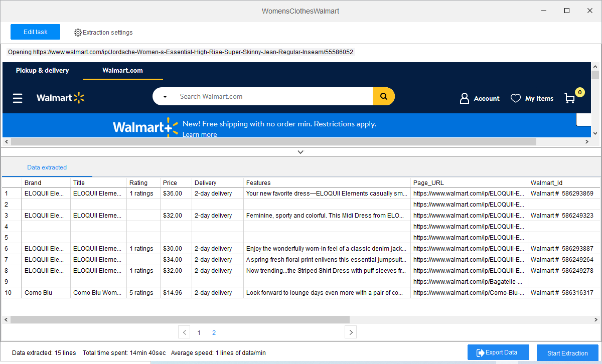The height and width of the screenshot is (364, 602).
Task: Click 'Total time spent: 14min 40sec' status
Action: [124, 353]
